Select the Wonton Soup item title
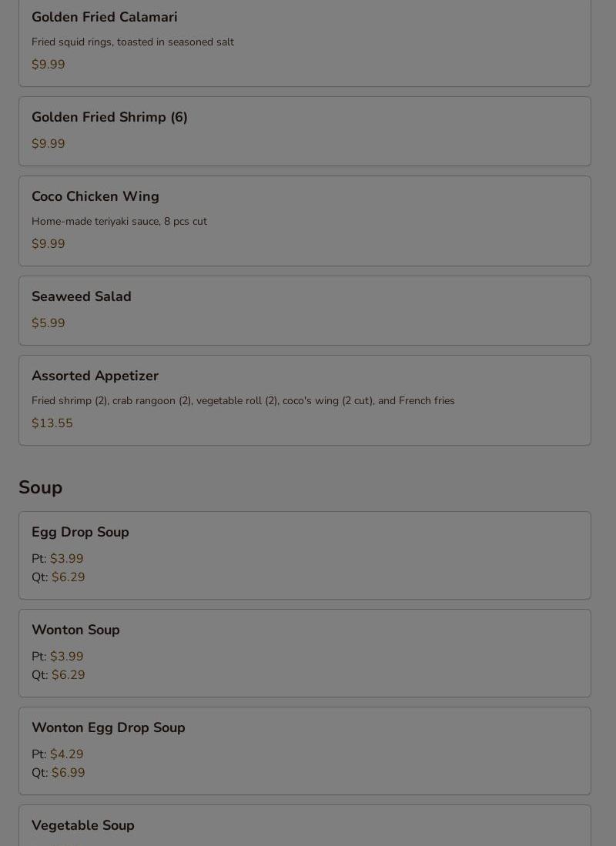Viewport: 616px width, 846px height. click(x=75, y=630)
